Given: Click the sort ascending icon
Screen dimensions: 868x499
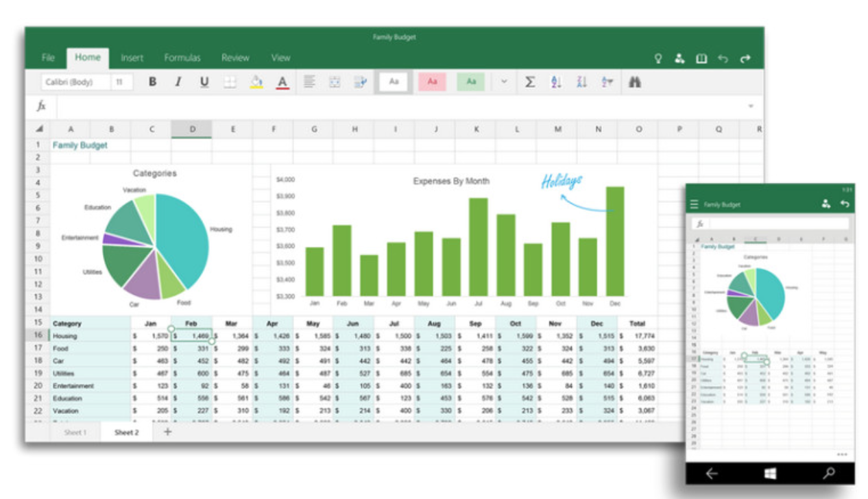Looking at the screenshot, I should [556, 82].
